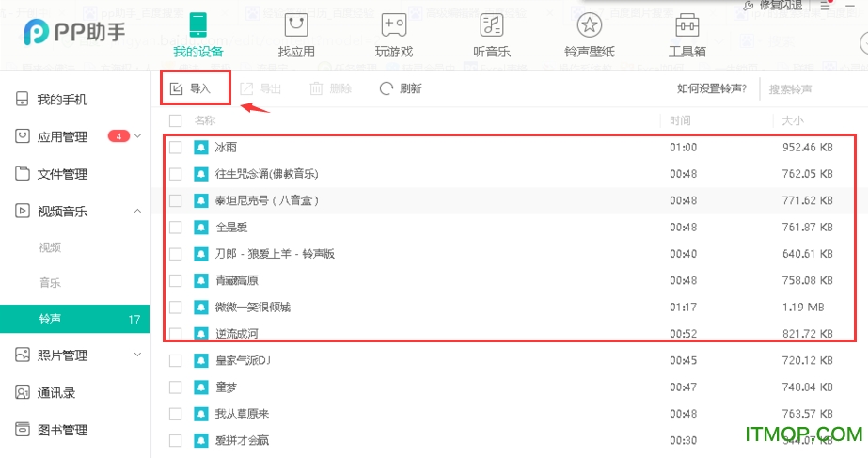Viewport: 868px width, 458px height.
Task: Select 视频 under 视频音乐
Action: [50, 247]
